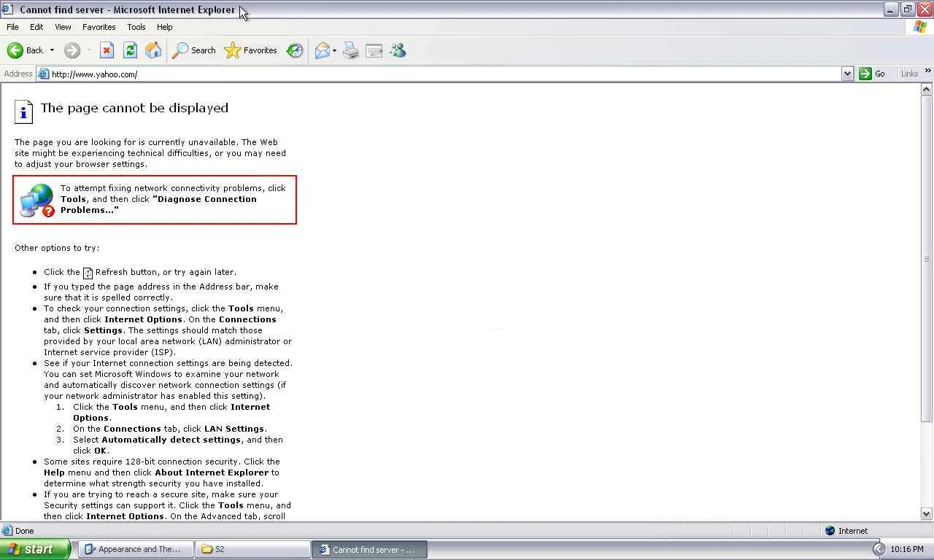Click "About Internet Explorer" bold text
Screen dimensions: 934x560
(212, 472)
